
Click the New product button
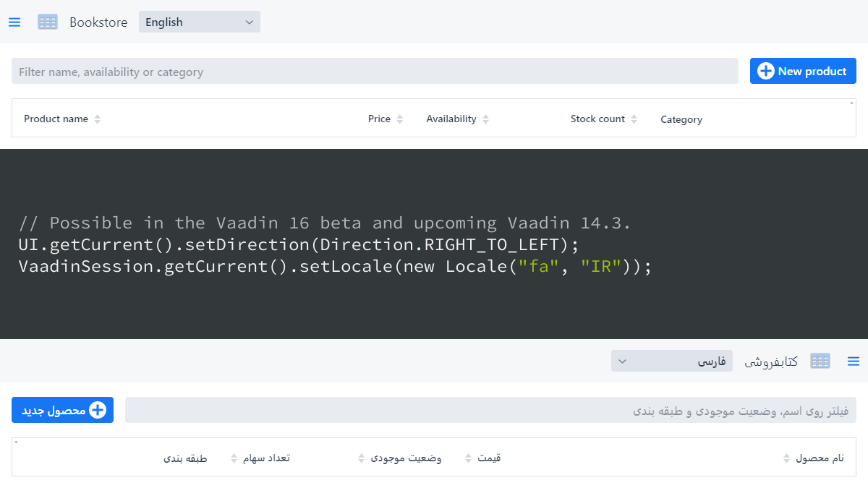[x=803, y=71]
